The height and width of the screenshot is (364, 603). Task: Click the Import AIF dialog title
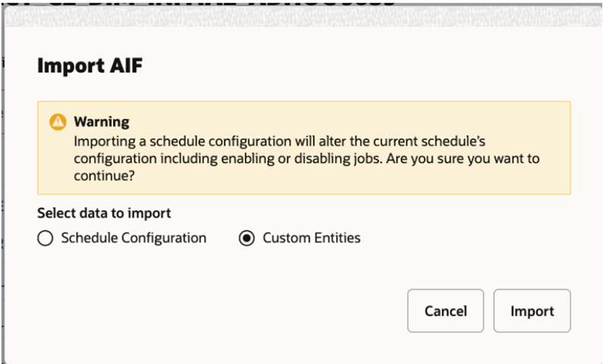pos(90,67)
